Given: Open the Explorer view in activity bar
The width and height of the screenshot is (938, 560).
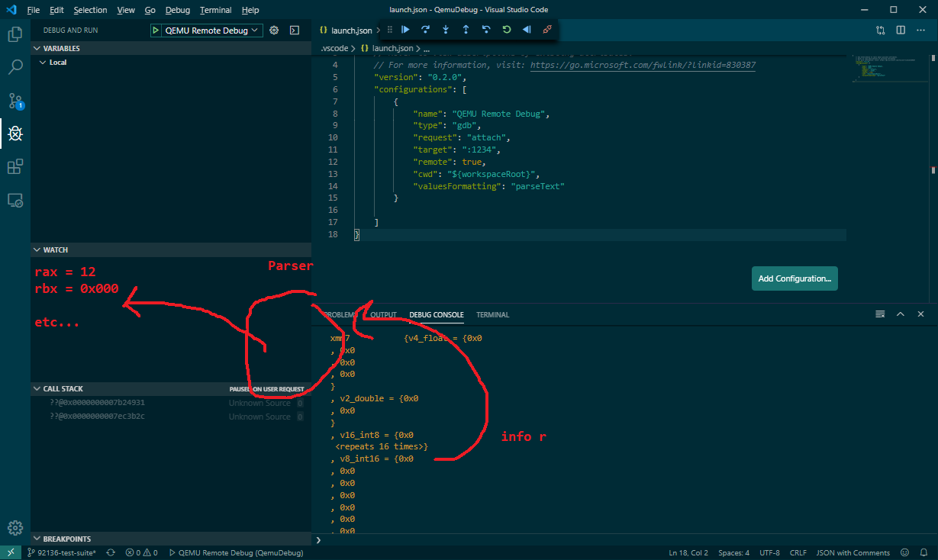Looking at the screenshot, I should (x=15, y=34).
